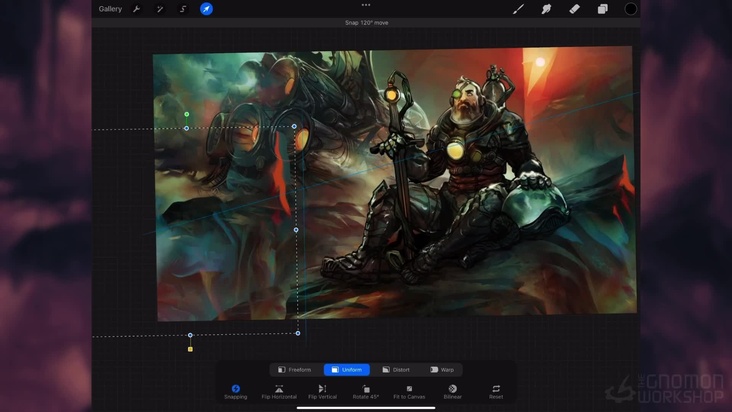Open the Actions wrench menu
Image resolution: width=732 pixels, height=412 pixels.
point(136,9)
